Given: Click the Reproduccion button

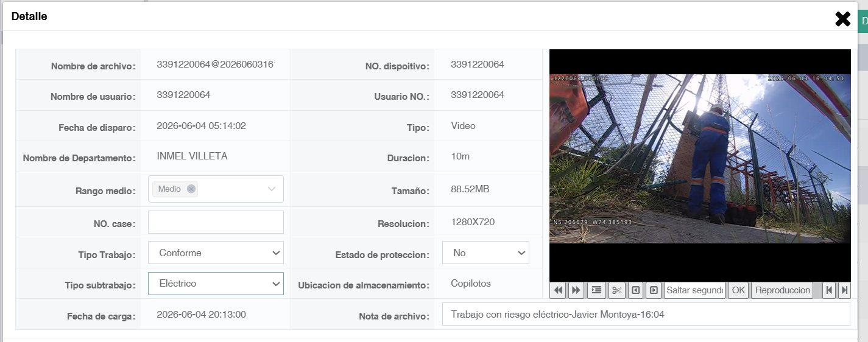Looking at the screenshot, I should tap(783, 290).
